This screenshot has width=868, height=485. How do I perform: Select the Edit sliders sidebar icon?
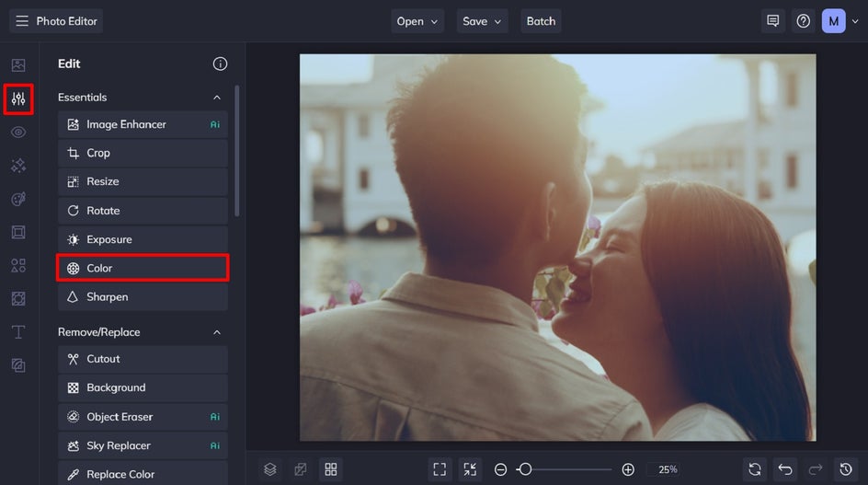18,99
